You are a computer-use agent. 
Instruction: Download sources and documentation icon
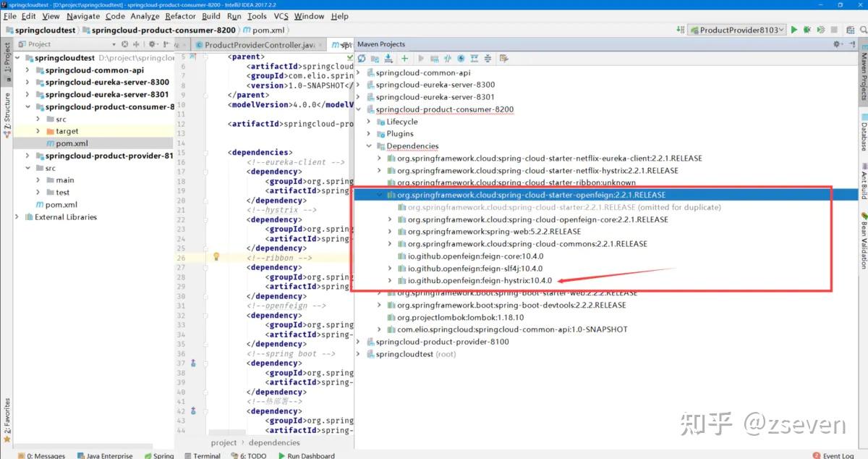388,59
